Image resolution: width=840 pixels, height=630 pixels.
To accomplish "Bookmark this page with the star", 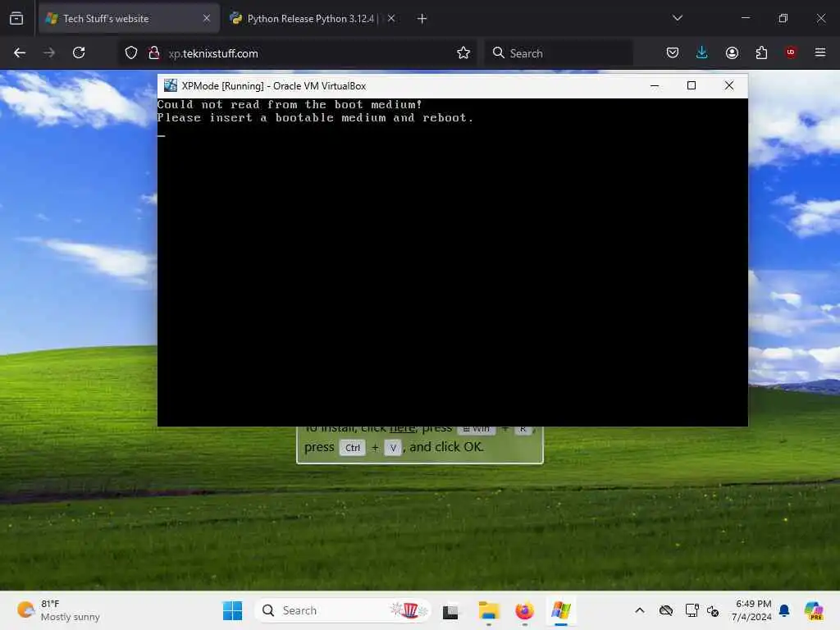I will [463, 52].
